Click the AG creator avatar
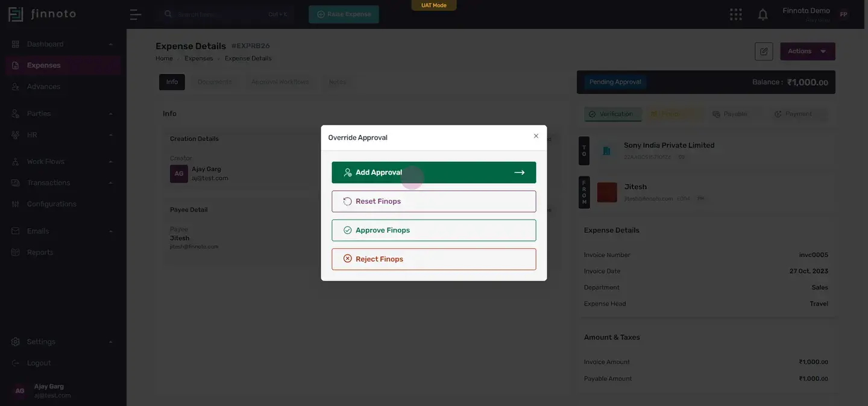Viewport: 868px width, 406px height. tap(179, 173)
